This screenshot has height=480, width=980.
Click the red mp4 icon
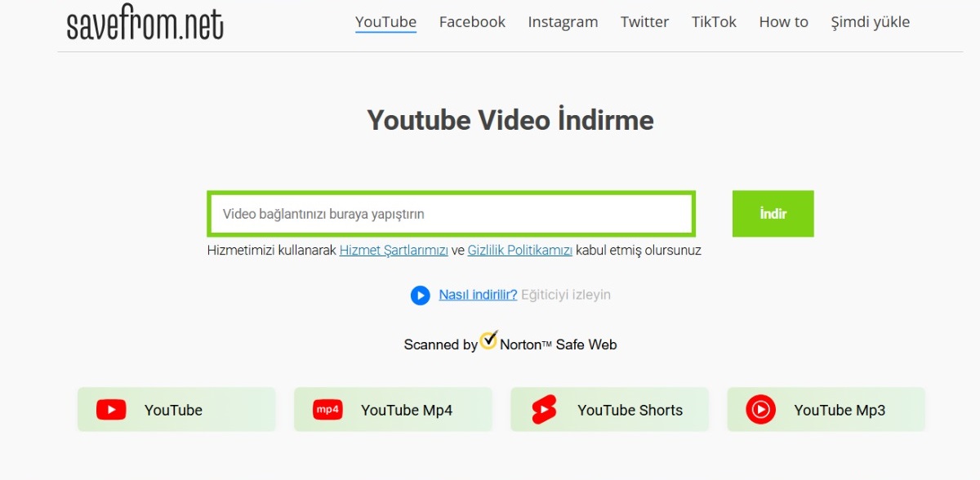(x=327, y=410)
